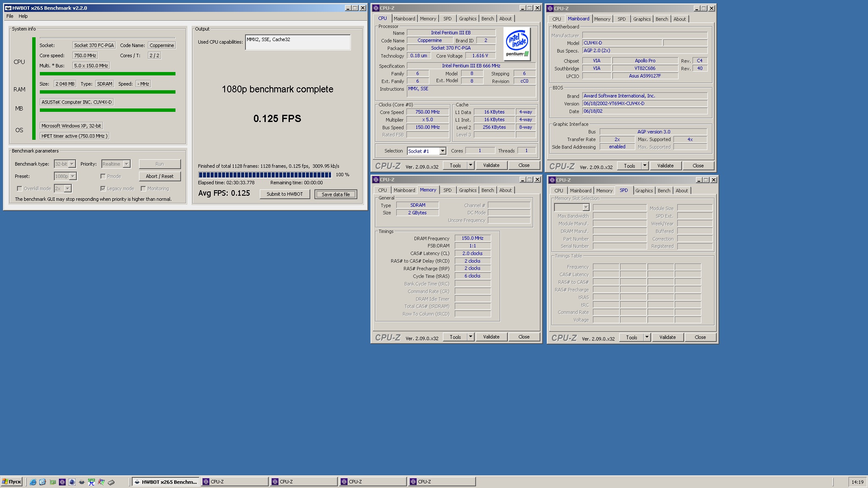
Task: Click the Intel Inside Pentium III logo
Action: pyautogui.click(x=517, y=44)
